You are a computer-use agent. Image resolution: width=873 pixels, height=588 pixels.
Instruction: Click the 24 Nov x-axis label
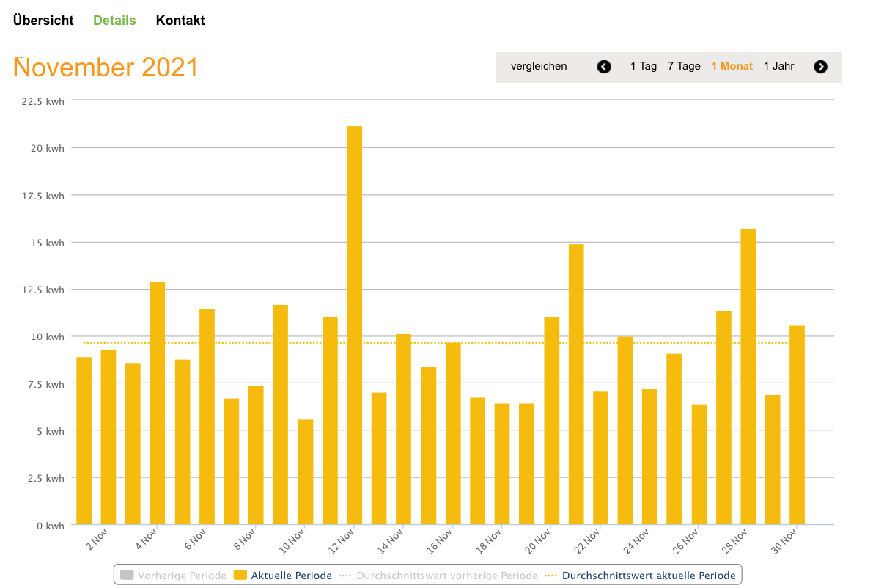click(636, 542)
